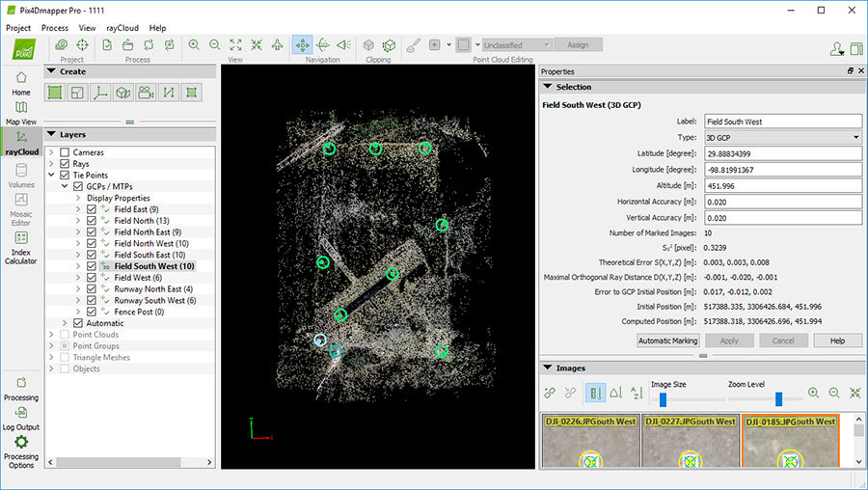Open the Processing sidebar icon

21,385
